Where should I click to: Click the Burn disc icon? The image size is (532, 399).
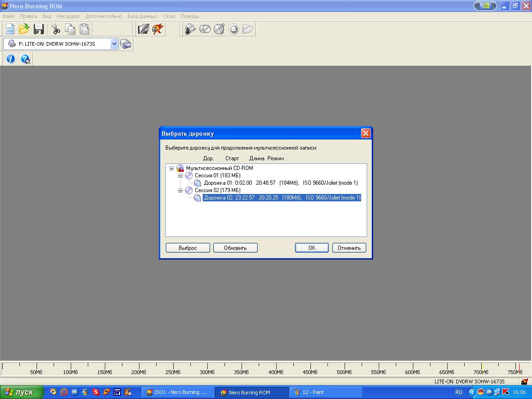[190, 29]
